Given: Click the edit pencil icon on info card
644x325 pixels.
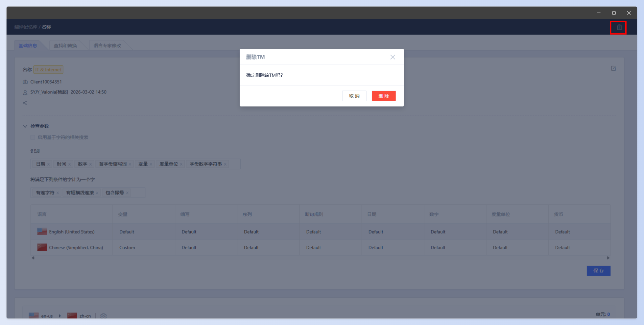Looking at the screenshot, I should 613,68.
